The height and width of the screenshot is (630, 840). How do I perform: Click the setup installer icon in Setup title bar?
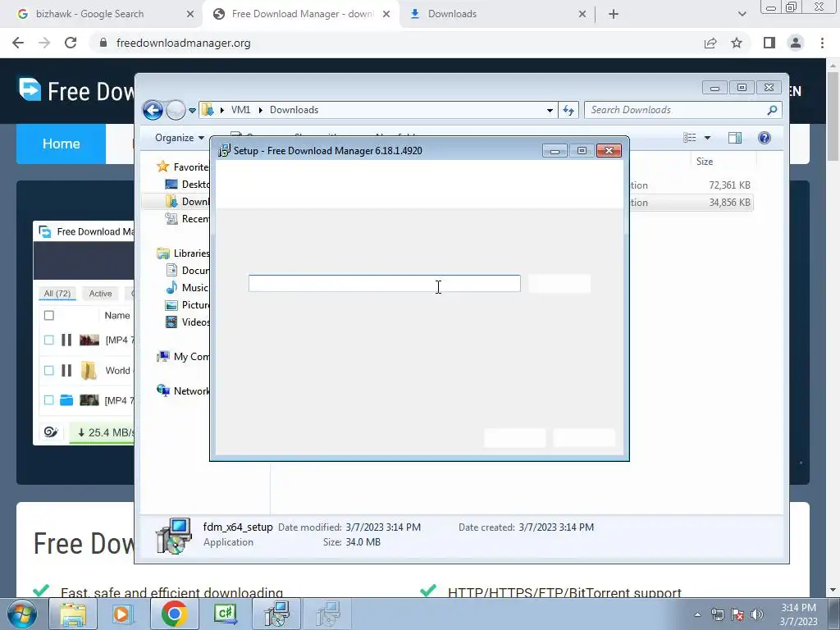pyautogui.click(x=224, y=151)
